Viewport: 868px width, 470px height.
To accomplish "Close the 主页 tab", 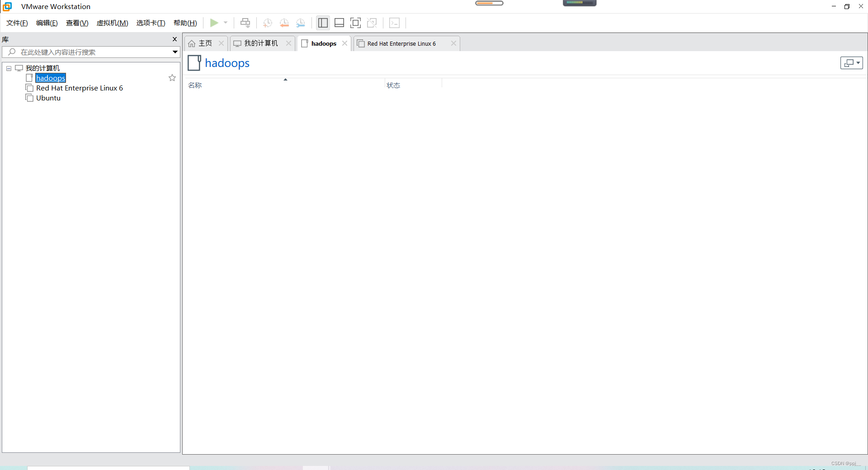I will click(221, 43).
